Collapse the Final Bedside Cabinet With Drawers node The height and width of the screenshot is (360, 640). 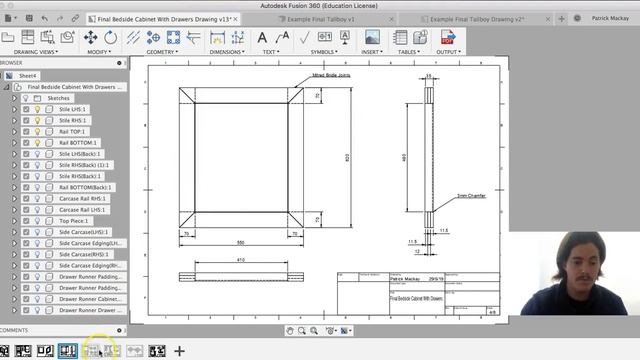click(7, 87)
